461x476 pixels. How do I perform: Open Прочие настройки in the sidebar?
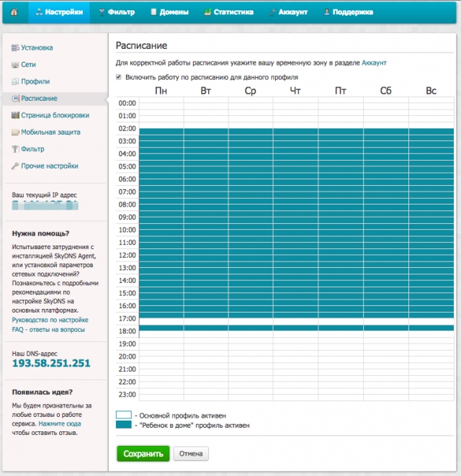50,166
